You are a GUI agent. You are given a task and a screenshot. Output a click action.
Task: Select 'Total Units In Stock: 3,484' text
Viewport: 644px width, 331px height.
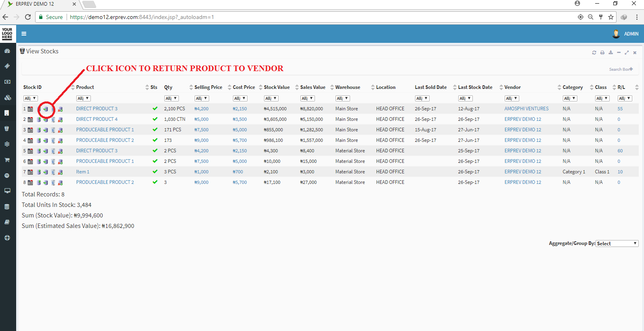click(57, 205)
